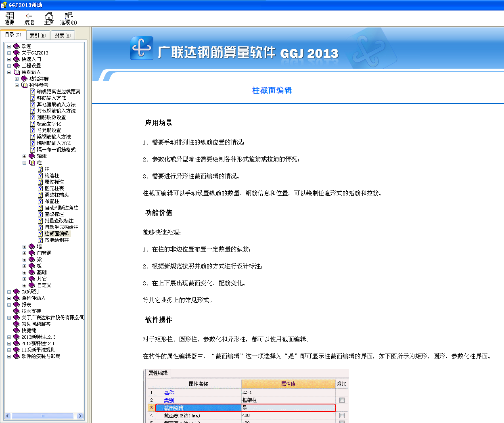
Task: Expand the 轴线 tree node
Action: [x=24, y=156]
